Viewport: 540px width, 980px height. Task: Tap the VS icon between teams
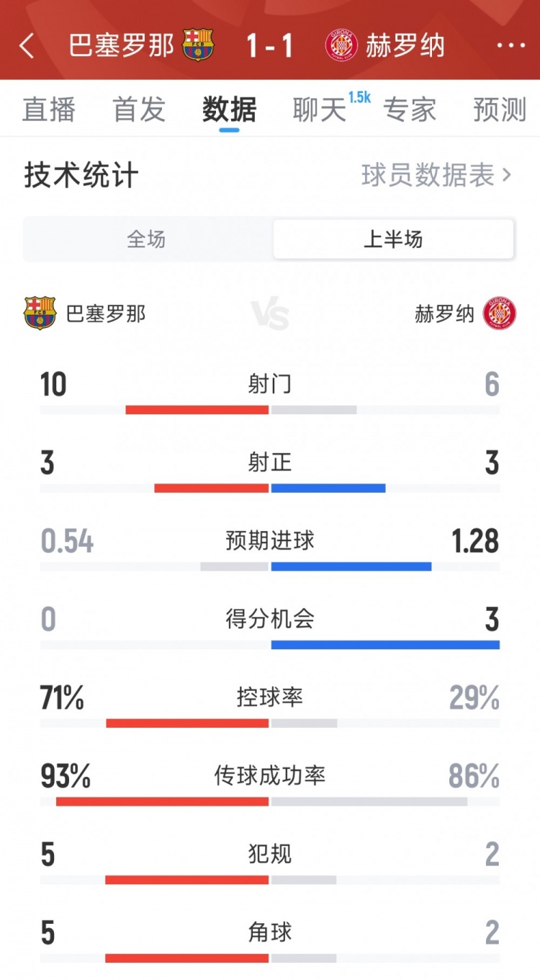tap(270, 315)
